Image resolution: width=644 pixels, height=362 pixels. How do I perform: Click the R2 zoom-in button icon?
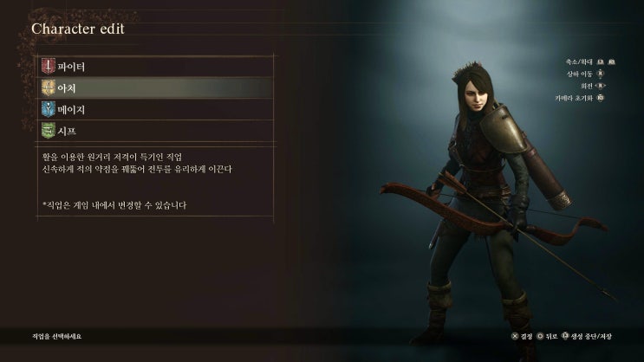click(612, 62)
